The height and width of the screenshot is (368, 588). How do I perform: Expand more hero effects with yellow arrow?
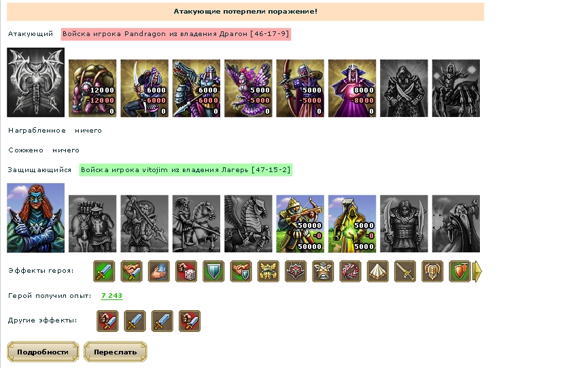pyautogui.click(x=477, y=271)
